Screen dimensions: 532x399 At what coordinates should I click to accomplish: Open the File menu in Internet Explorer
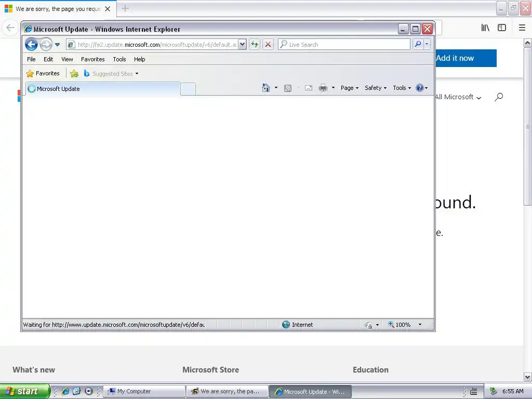point(31,59)
